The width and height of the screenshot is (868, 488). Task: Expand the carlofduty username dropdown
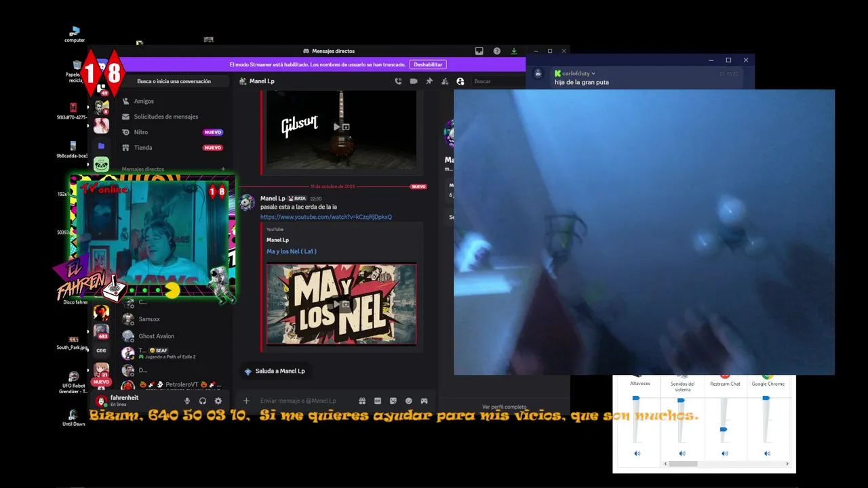[593, 73]
